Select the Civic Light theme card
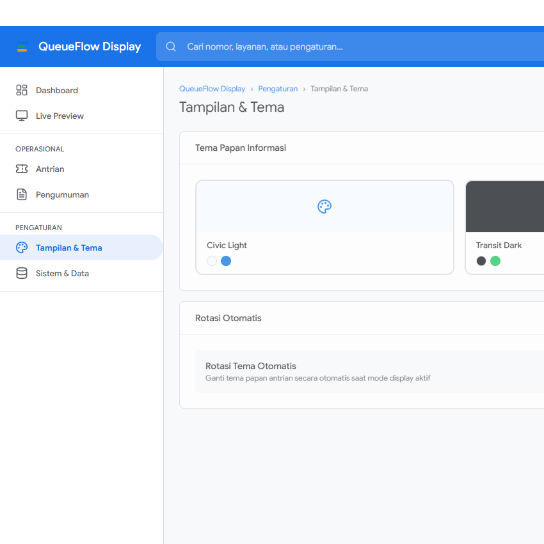The width and height of the screenshot is (544, 544). 324,227
